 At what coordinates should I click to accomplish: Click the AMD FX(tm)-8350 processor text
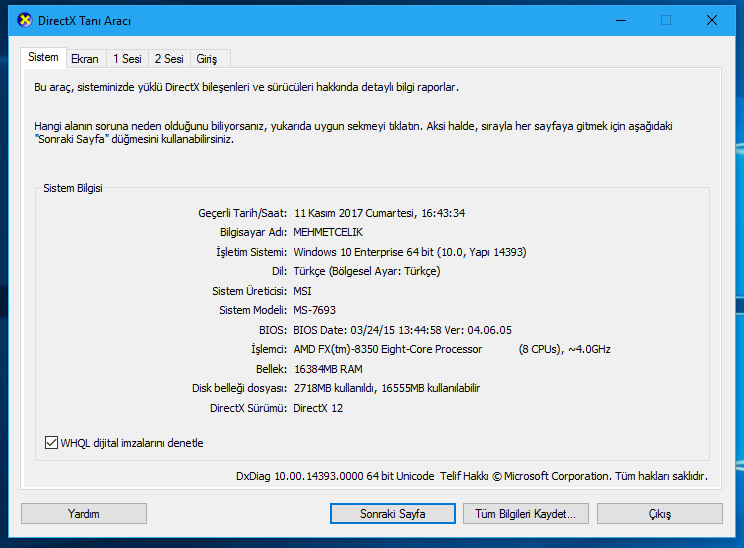(x=388, y=349)
